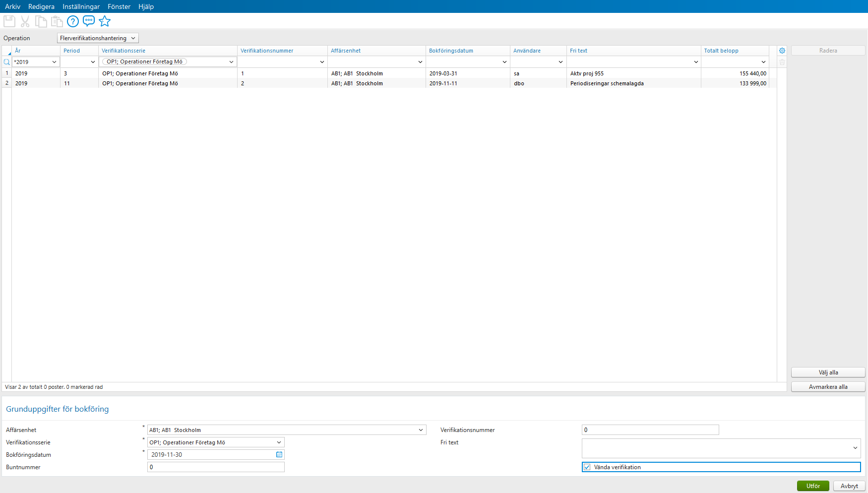The image size is (868, 493).
Task: Click the star favorites icon
Action: [105, 21]
